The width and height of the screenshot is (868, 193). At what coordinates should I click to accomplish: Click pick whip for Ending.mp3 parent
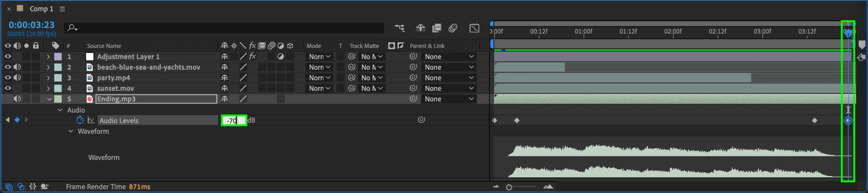(x=413, y=99)
